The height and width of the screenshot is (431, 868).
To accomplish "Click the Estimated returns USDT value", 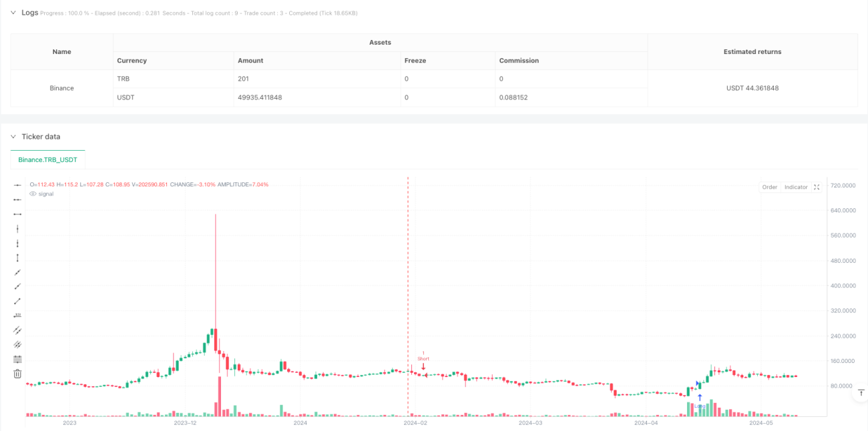I will tap(752, 88).
